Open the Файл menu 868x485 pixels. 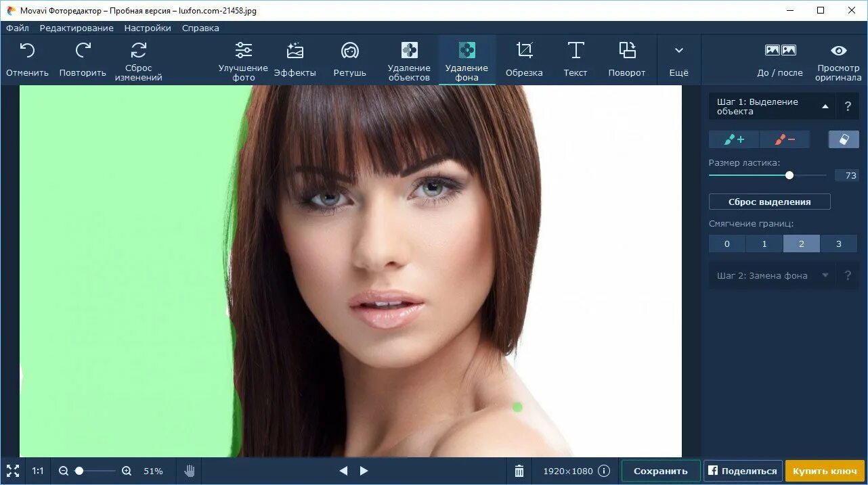click(18, 28)
